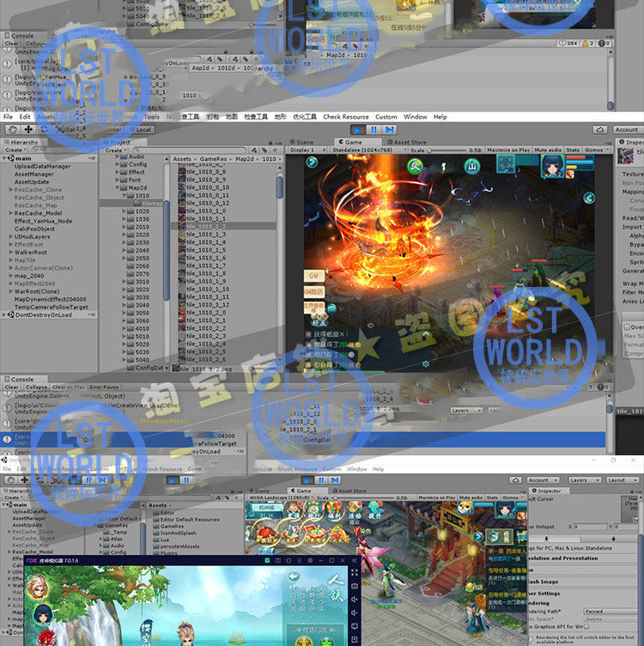Open Create menu in middle Hierarchy panel
Screen dimensions: 644x646
[x=15, y=150]
